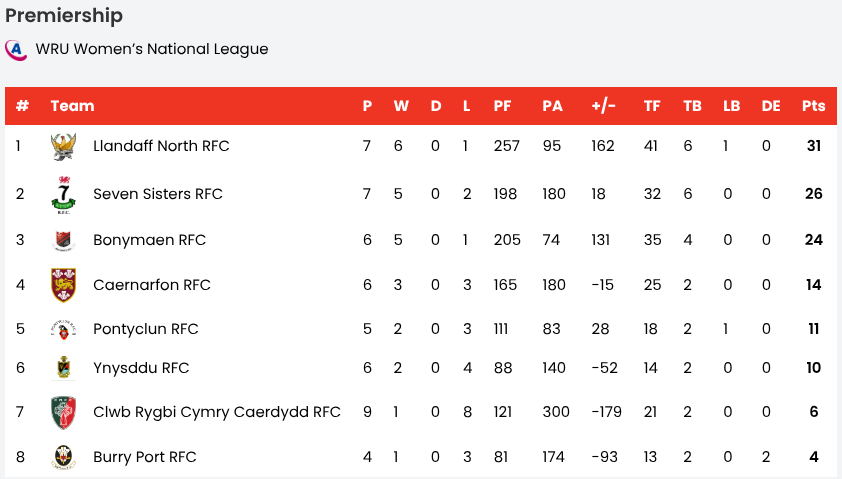
Task: Click the Team column header
Action: (x=72, y=106)
